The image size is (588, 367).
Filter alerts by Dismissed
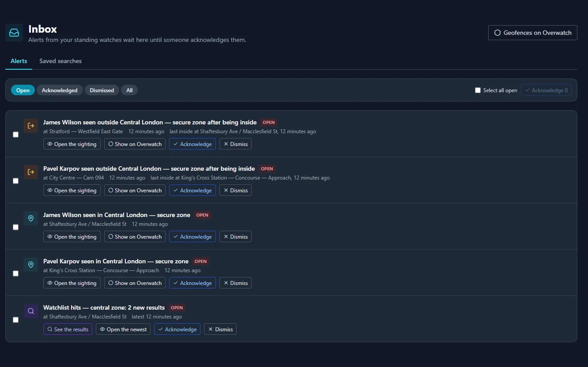pyautogui.click(x=102, y=90)
